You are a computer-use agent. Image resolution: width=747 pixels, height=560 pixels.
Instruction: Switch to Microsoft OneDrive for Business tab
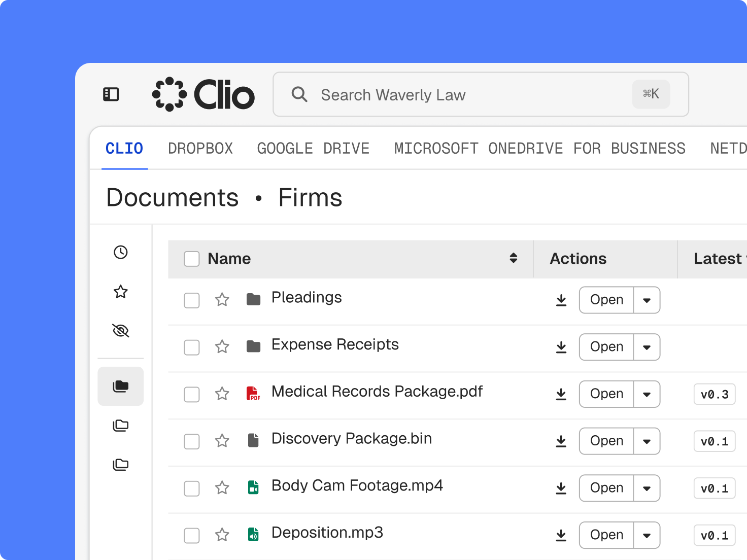pos(540,149)
